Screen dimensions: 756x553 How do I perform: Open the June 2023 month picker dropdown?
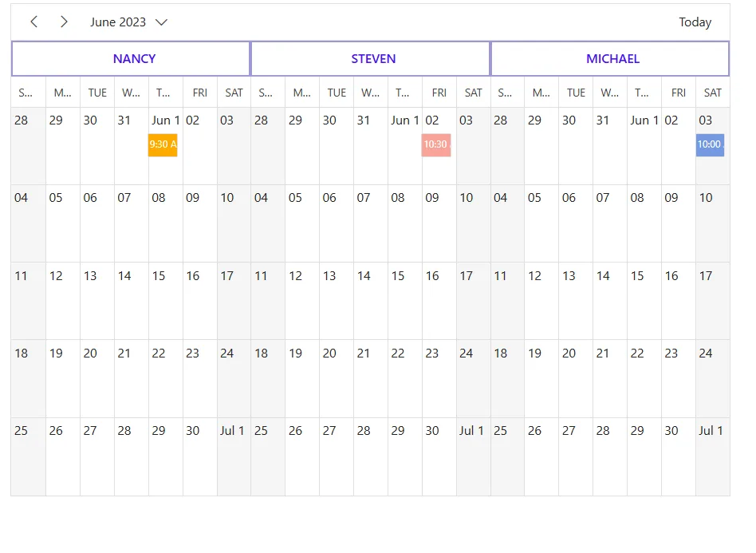(128, 22)
